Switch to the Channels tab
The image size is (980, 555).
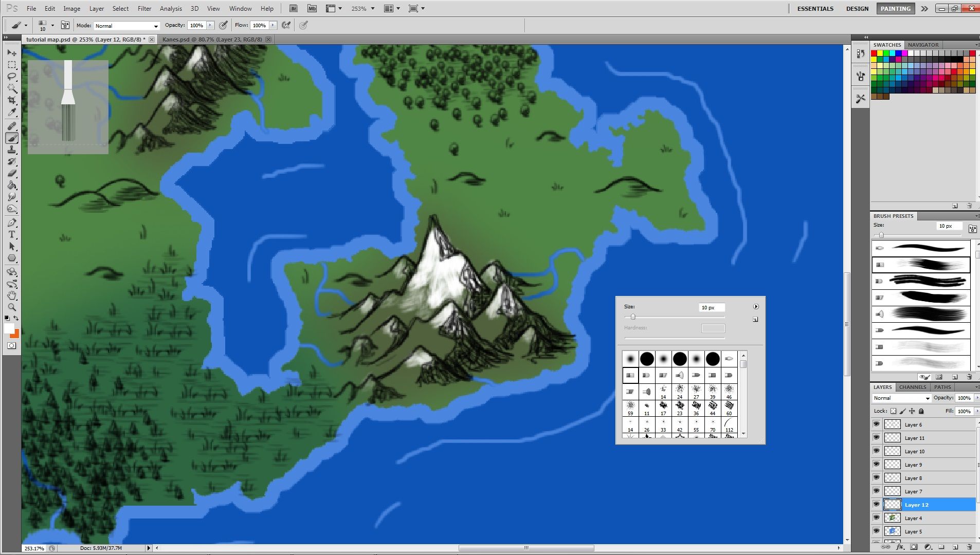click(913, 387)
